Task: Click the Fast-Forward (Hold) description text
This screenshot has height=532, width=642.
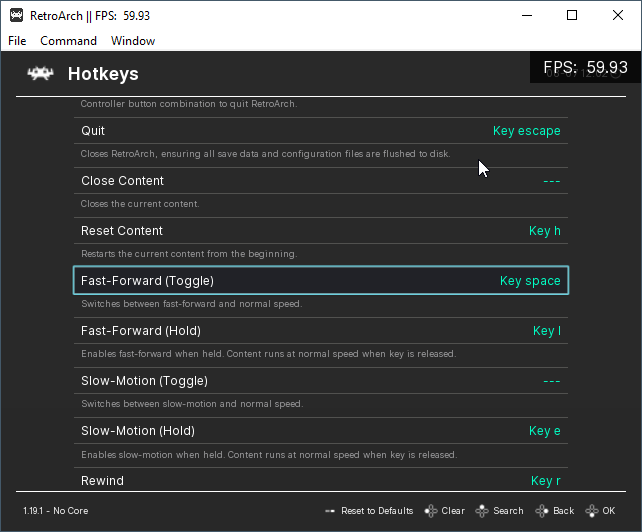Action: pyautogui.click(x=269, y=354)
